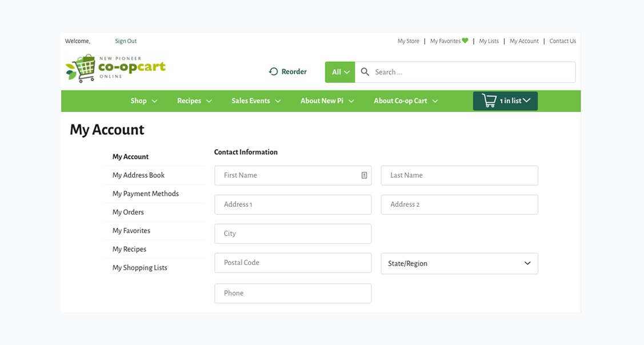Screen dimensions: 644x345
Task: Expand the About Co-op Cart menu
Action: point(406,101)
